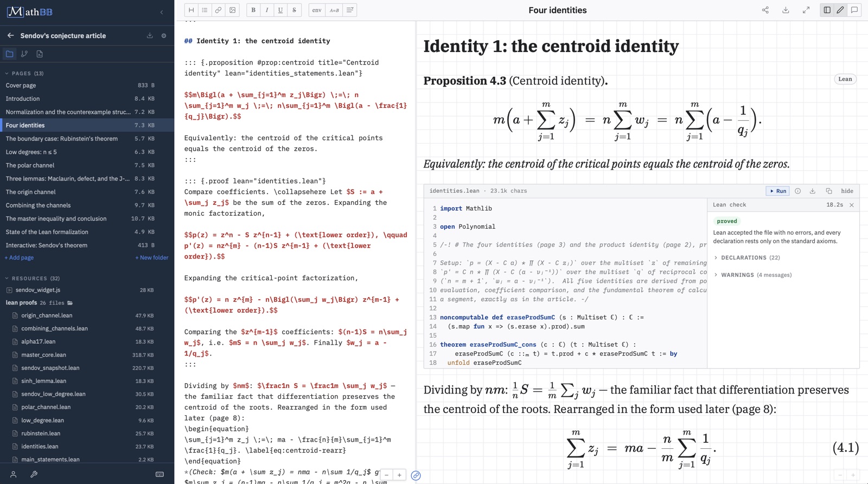Screen dimensions: 868x484
Task: Insert a bulleted list from the toolbar
Action: (205, 10)
